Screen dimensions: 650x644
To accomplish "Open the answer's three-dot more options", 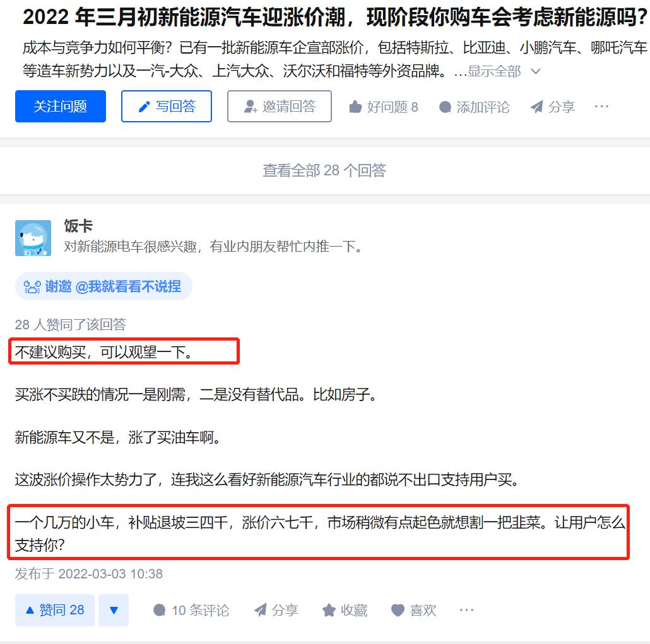I will pyautogui.click(x=466, y=610).
